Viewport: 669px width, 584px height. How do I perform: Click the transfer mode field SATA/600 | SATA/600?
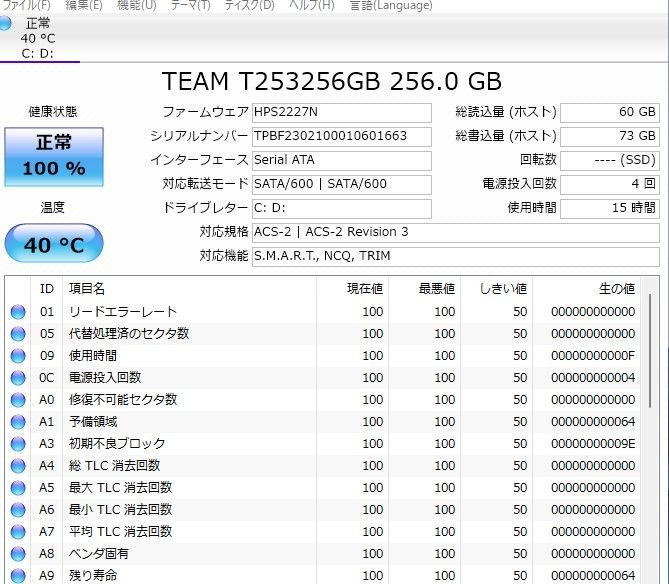point(341,184)
